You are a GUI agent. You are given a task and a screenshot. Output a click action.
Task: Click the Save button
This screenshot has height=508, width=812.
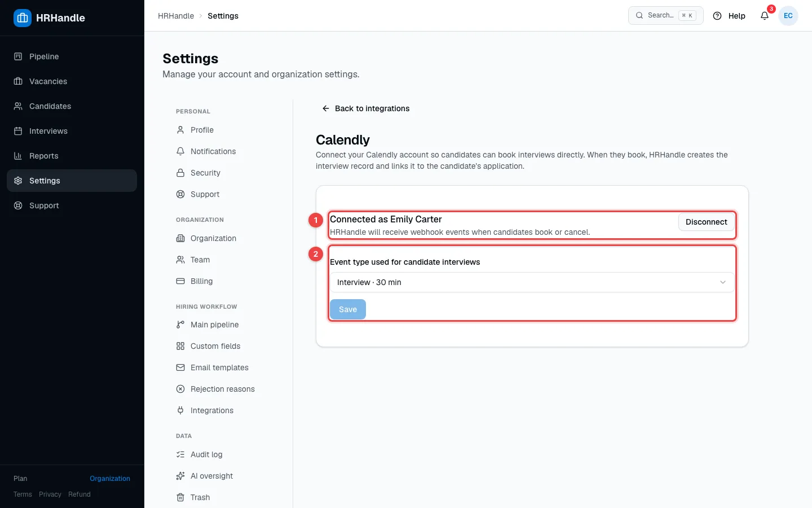click(348, 309)
